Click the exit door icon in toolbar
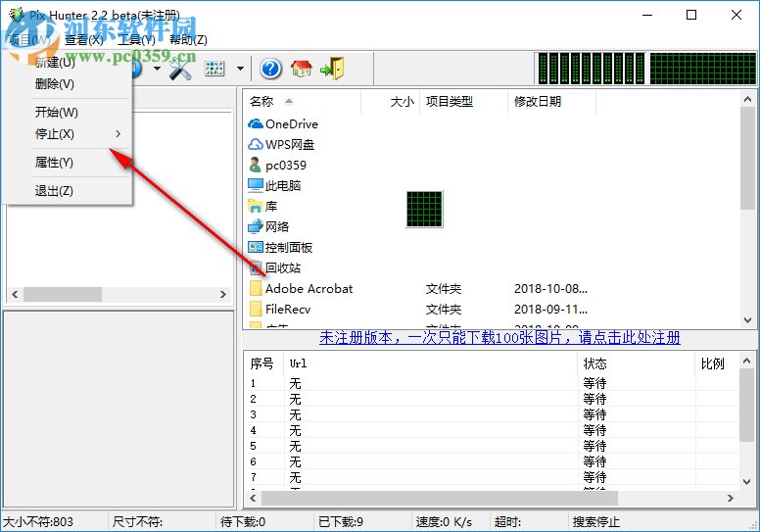The width and height of the screenshot is (760, 532). 333,69
